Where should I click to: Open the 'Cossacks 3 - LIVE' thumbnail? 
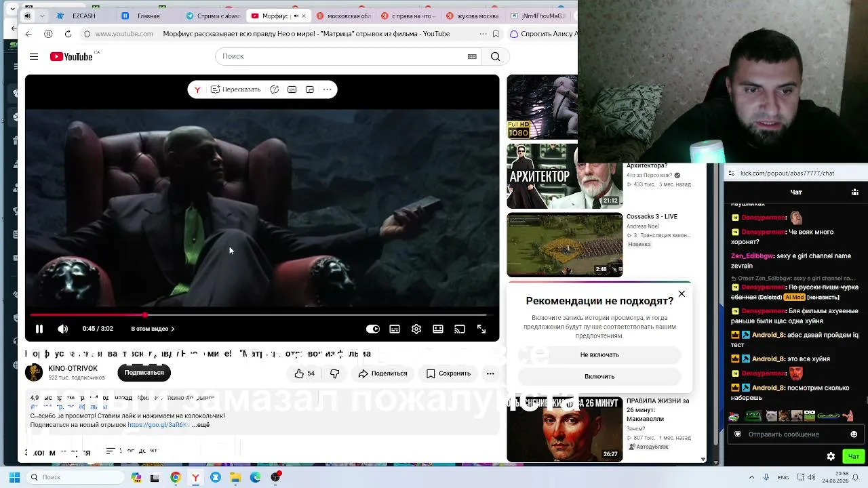coord(564,245)
